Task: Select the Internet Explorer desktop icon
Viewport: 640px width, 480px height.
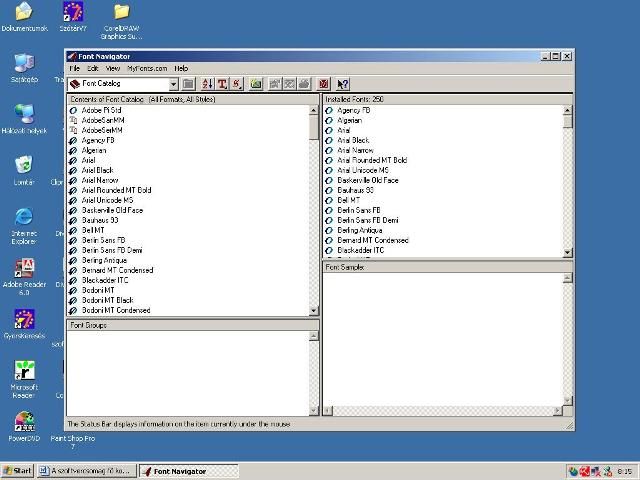Action: tap(23, 224)
